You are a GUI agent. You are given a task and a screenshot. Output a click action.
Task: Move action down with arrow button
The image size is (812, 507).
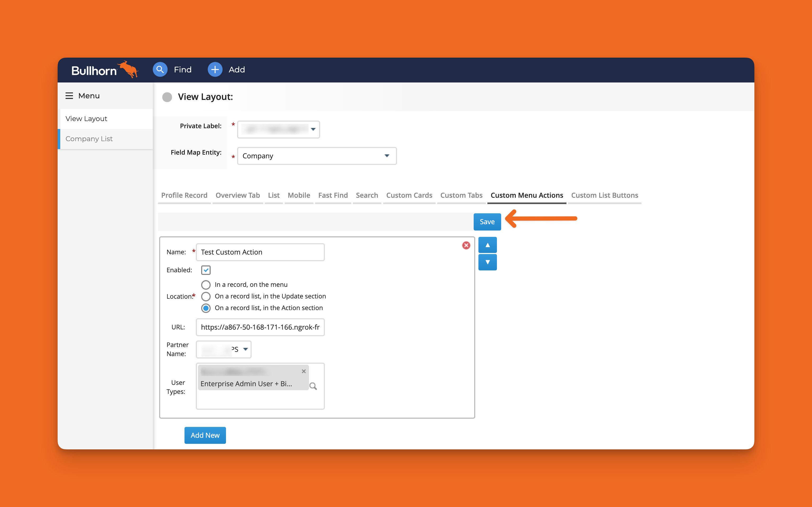pos(487,262)
